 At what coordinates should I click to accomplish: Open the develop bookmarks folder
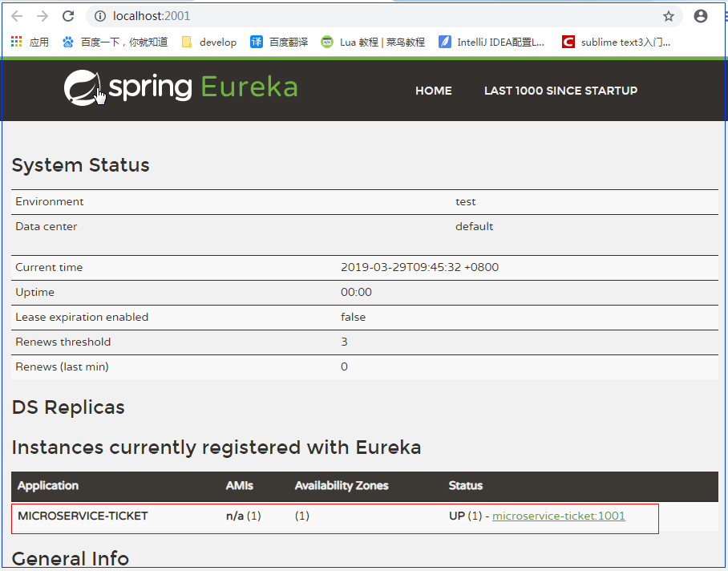[209, 43]
